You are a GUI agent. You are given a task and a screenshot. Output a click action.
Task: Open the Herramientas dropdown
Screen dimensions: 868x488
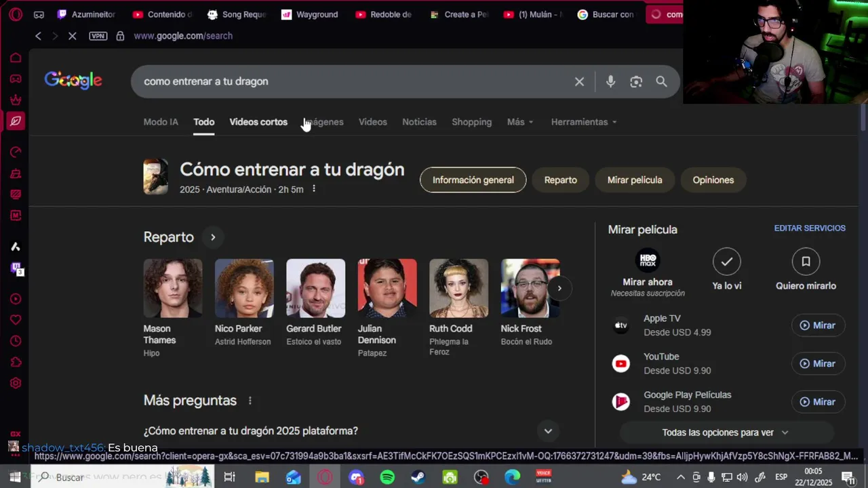tap(584, 122)
